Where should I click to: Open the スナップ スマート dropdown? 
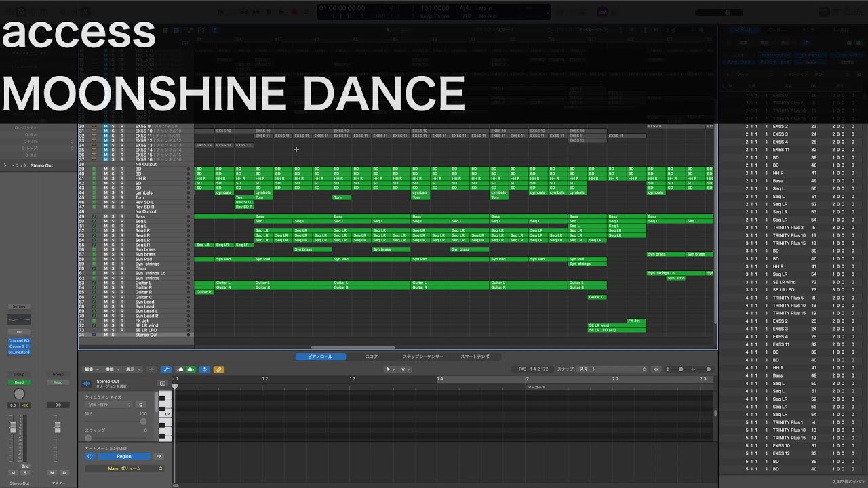612,369
